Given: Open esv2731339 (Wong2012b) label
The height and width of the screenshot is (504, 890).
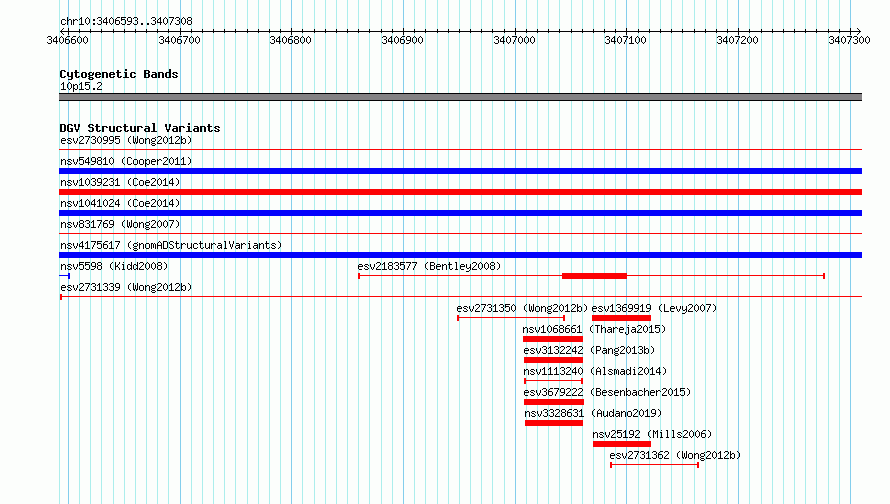Looking at the screenshot, I should tap(126, 287).
